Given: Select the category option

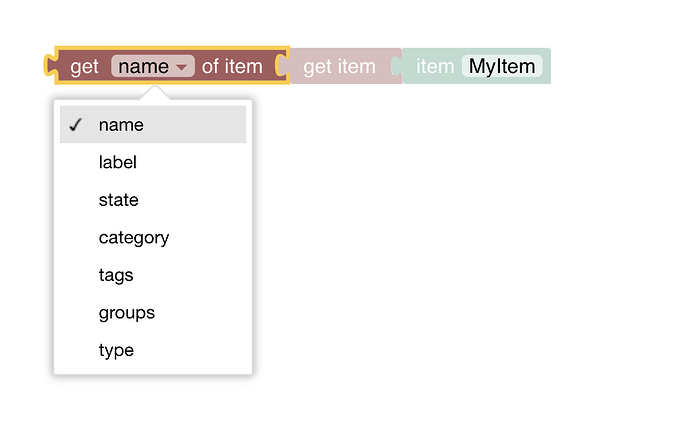Looking at the screenshot, I should (x=134, y=237).
